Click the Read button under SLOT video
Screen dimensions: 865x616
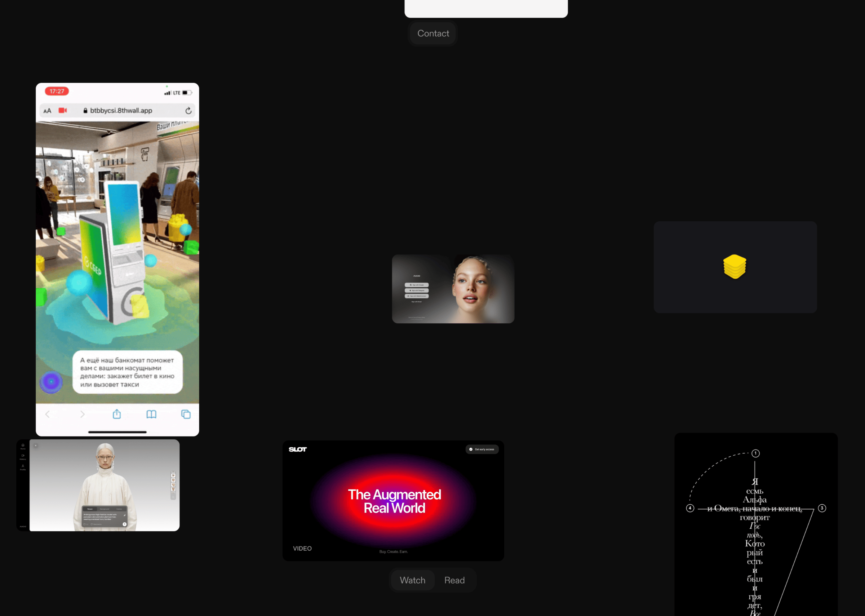coord(454,580)
